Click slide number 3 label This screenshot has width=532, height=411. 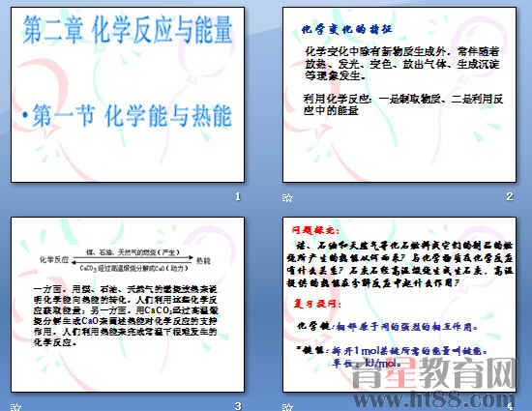(x=238, y=406)
